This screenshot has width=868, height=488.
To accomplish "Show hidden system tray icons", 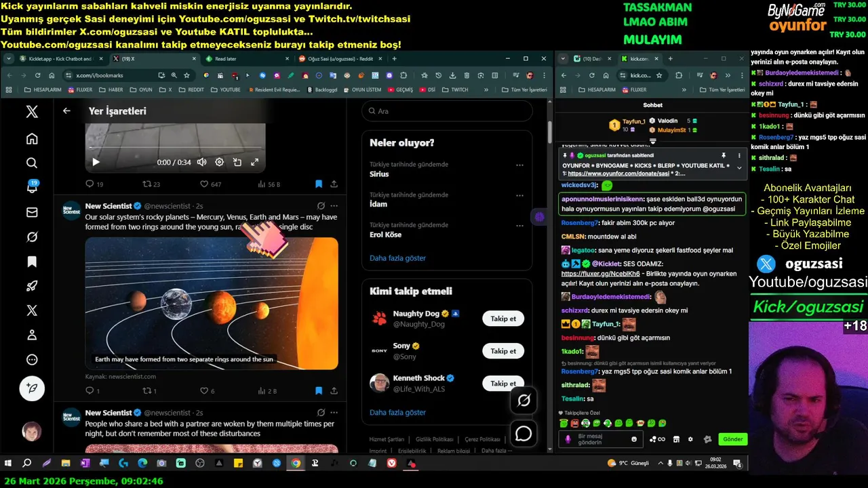I will point(661,464).
